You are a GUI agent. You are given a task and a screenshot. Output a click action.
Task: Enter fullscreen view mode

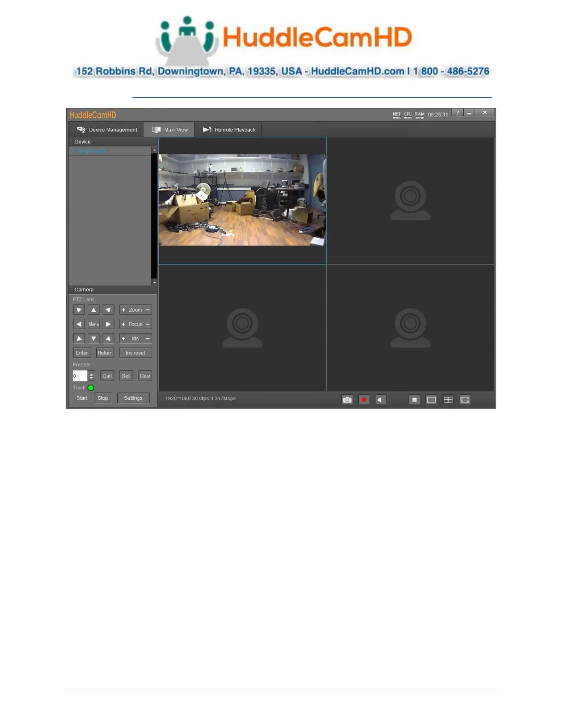tap(465, 400)
